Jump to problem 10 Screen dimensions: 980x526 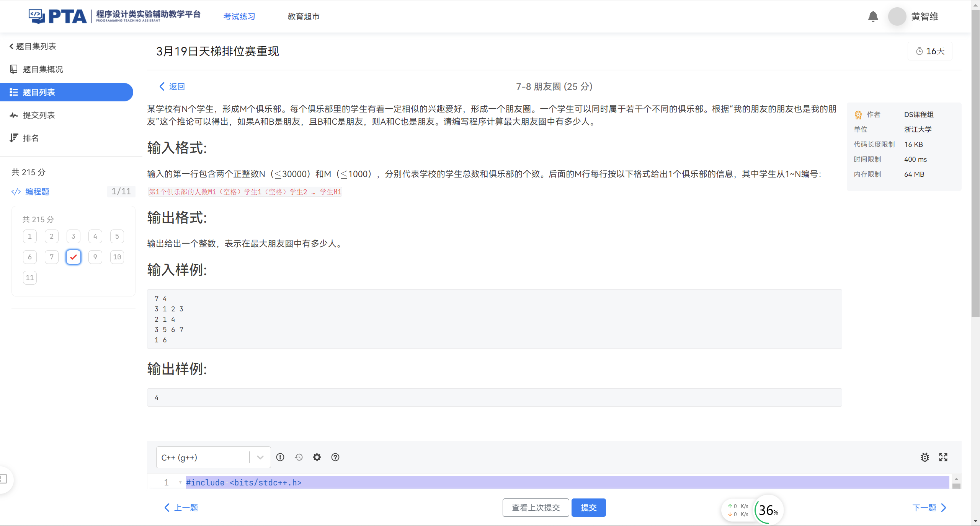117,257
